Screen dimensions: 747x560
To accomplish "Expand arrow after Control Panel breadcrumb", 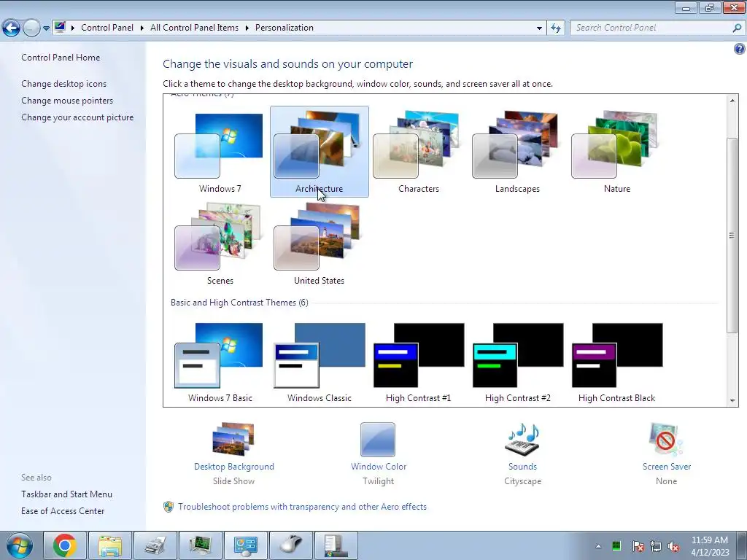I will click(x=142, y=28).
